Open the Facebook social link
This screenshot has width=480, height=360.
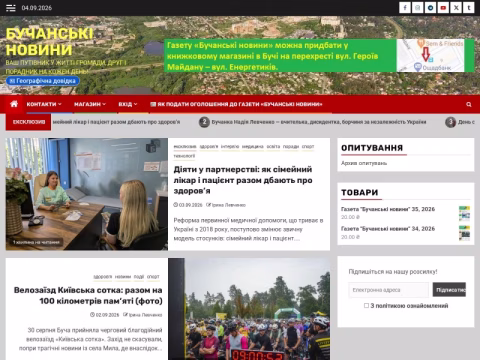point(405,8)
